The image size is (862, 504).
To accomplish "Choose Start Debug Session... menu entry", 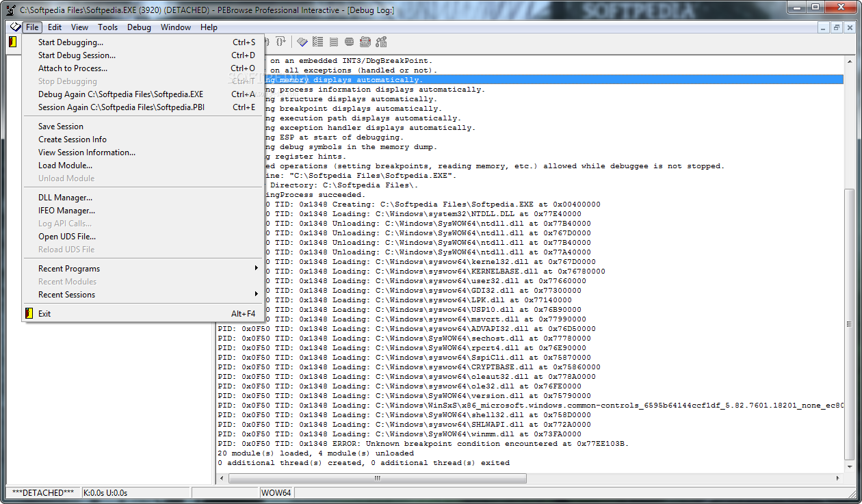I will point(143,55).
